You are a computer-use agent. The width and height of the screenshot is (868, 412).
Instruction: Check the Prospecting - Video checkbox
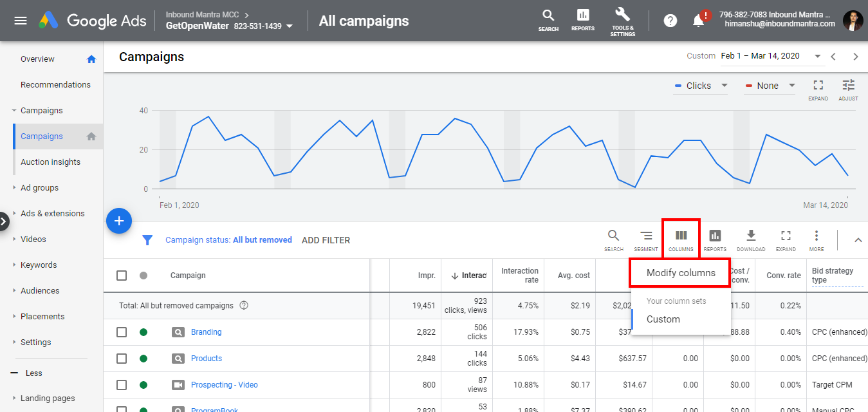pyautogui.click(x=122, y=385)
